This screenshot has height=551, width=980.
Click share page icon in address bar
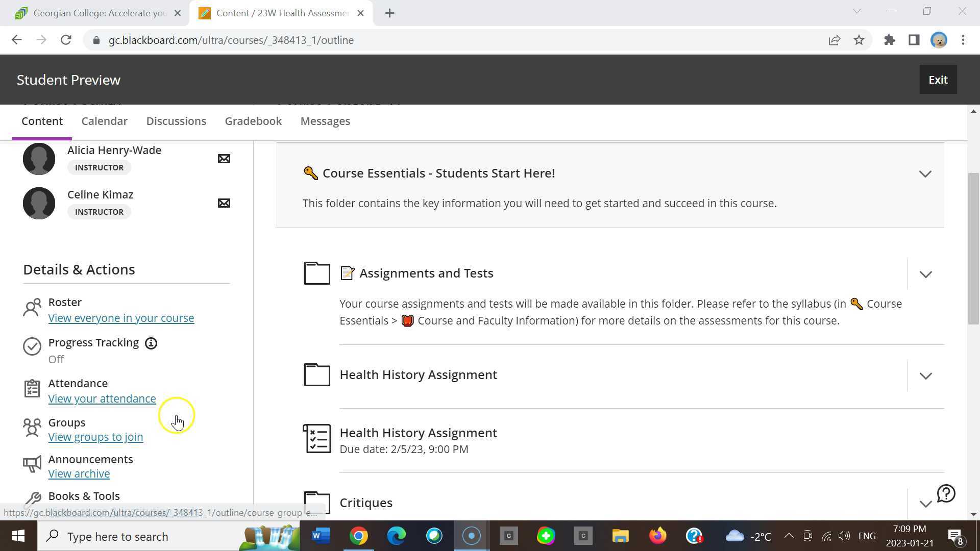point(834,40)
